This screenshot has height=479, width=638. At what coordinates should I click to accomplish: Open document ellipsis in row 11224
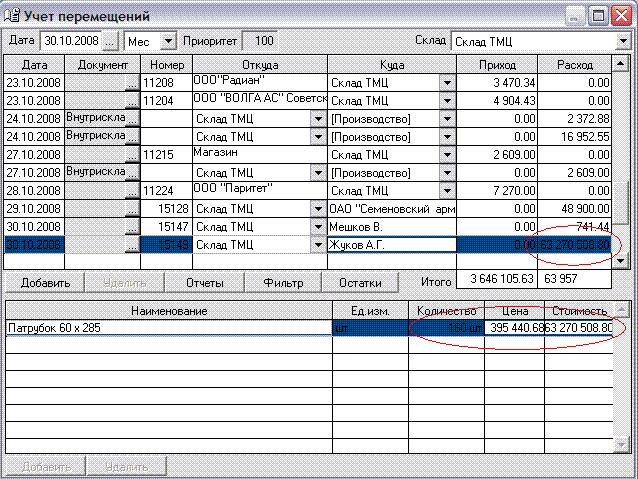click(130, 191)
